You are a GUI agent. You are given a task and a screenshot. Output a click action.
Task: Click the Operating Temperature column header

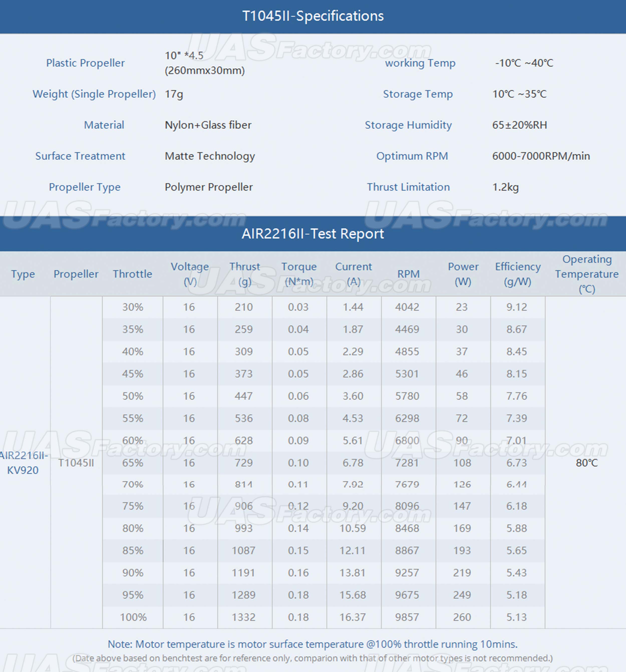pos(586,274)
